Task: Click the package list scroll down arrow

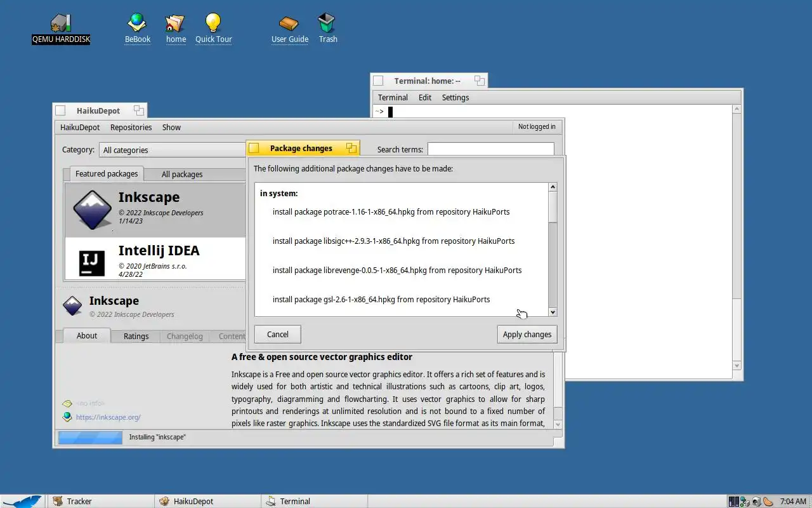Action: tap(553, 312)
